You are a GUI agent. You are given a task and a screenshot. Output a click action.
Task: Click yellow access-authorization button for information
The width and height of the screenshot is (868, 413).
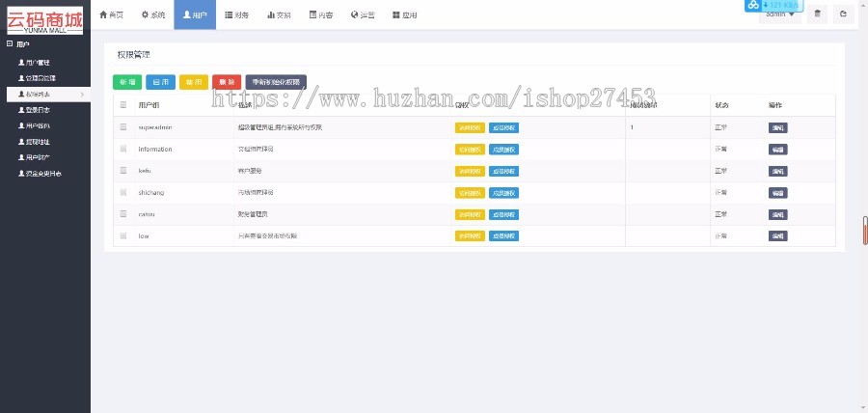point(470,150)
